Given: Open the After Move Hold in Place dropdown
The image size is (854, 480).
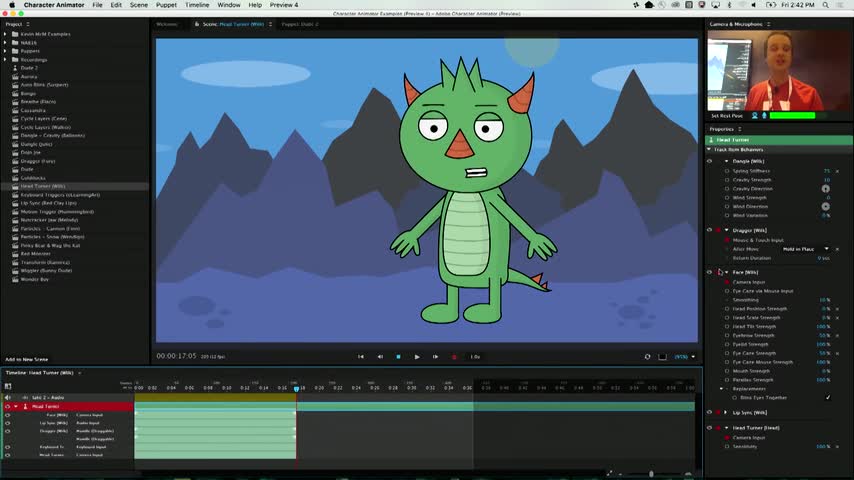Looking at the screenshot, I should pyautogui.click(x=806, y=249).
